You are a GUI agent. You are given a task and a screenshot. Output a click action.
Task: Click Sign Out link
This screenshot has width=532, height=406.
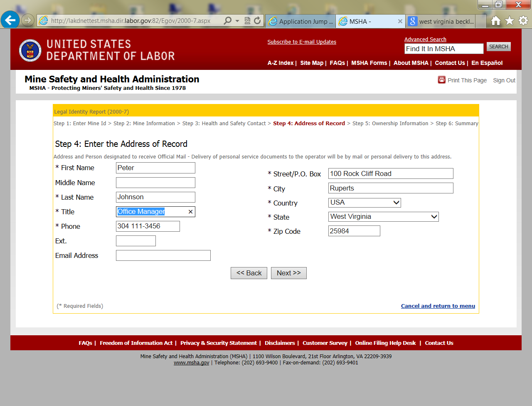pyautogui.click(x=504, y=80)
